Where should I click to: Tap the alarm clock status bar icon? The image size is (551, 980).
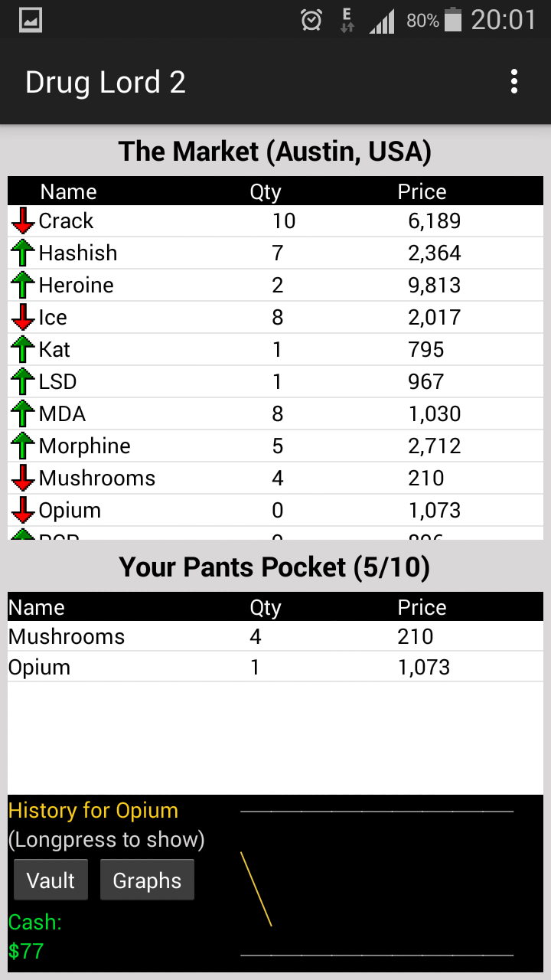(x=311, y=20)
